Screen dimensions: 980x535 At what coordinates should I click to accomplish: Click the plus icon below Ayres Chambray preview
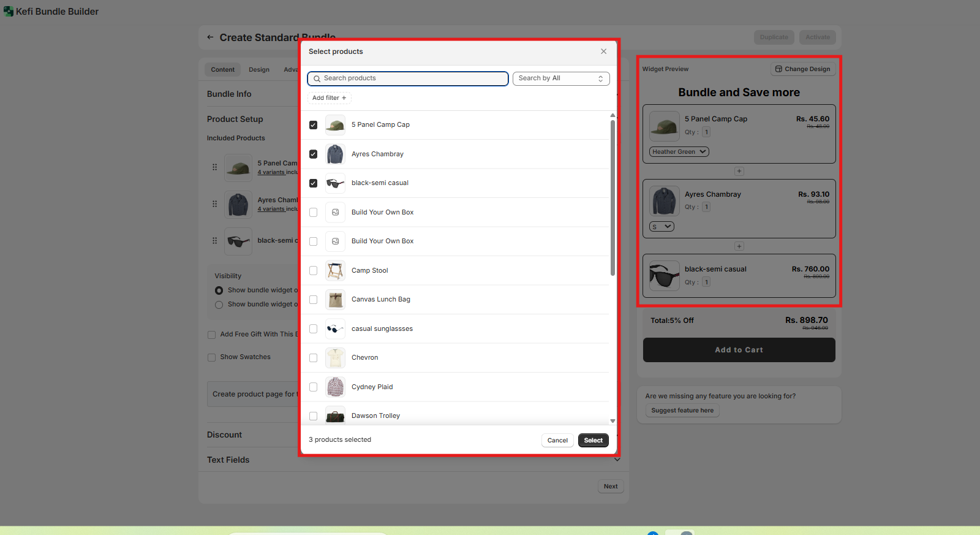click(x=739, y=246)
